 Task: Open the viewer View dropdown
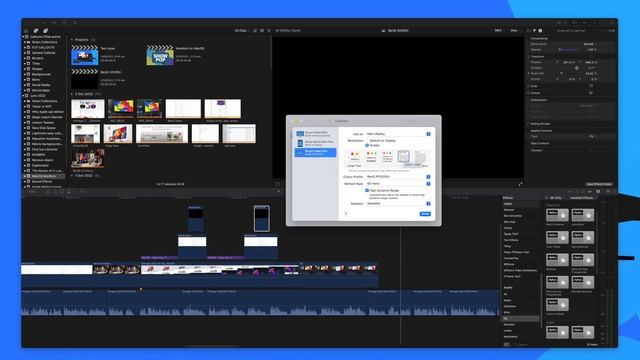[514, 31]
